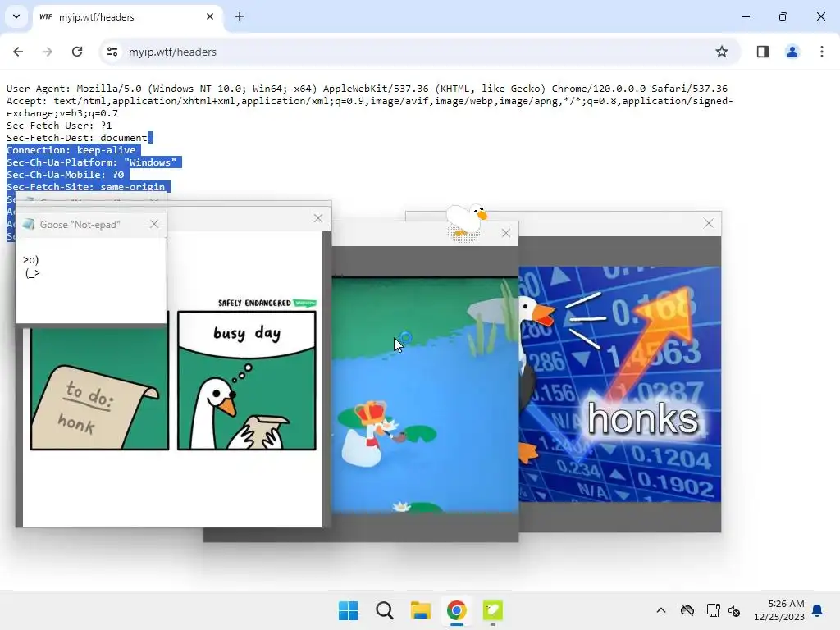Close the myip.wtf/headers tab
Image resolution: width=840 pixels, height=630 pixels.
click(x=210, y=16)
